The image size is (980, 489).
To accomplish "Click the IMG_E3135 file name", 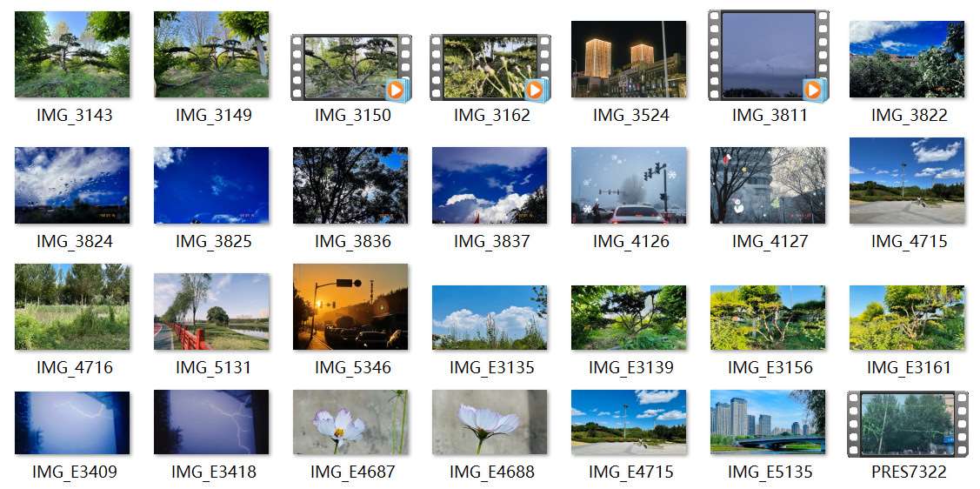I will point(492,367).
